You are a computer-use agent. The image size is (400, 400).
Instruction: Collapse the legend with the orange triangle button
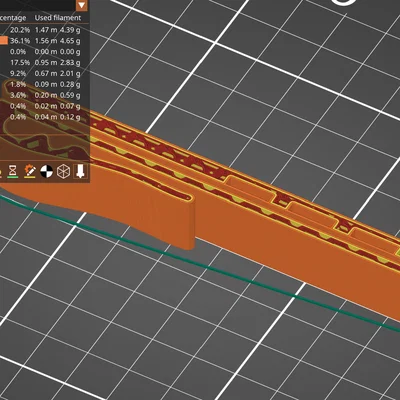pos(82,5)
